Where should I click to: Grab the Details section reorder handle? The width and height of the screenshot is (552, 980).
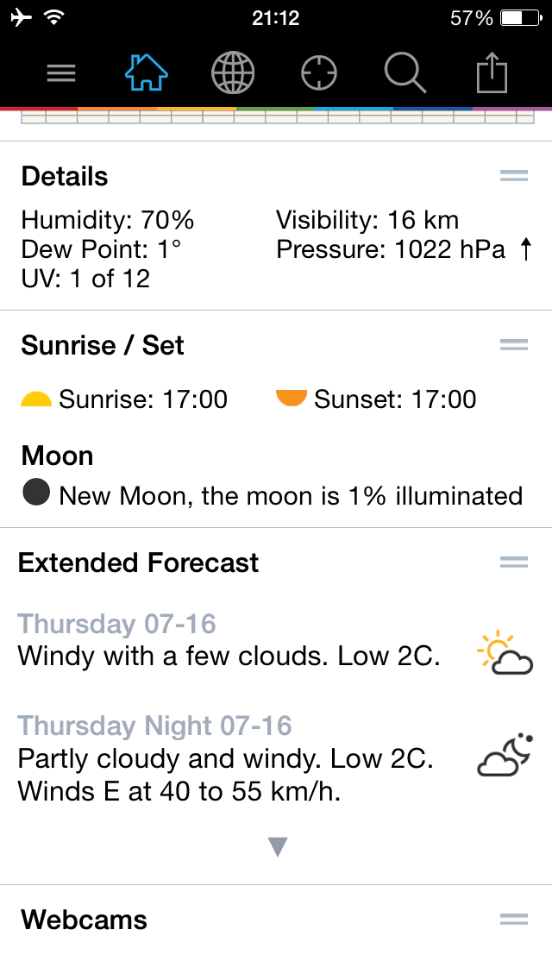514,176
